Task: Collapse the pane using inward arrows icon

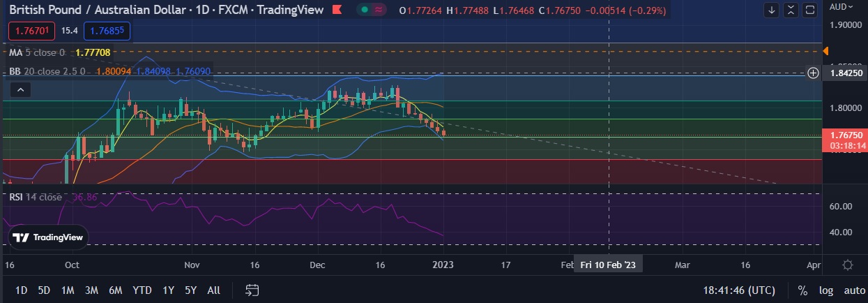Action: [x=791, y=10]
